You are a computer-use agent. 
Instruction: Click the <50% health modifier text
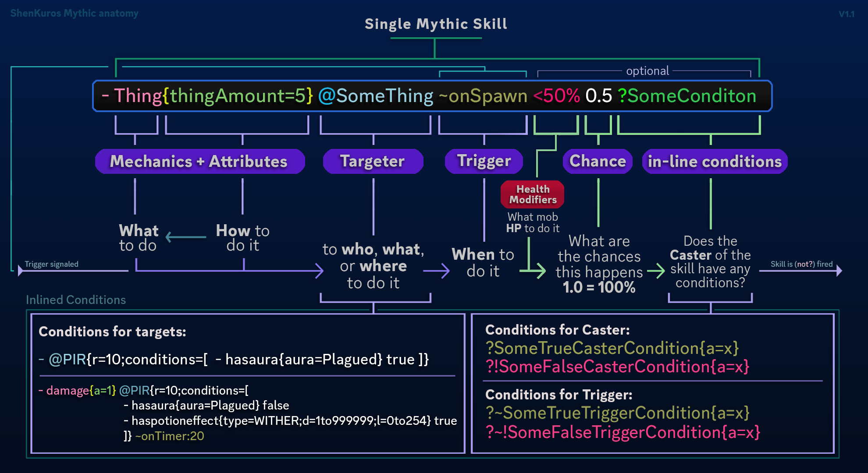(557, 95)
